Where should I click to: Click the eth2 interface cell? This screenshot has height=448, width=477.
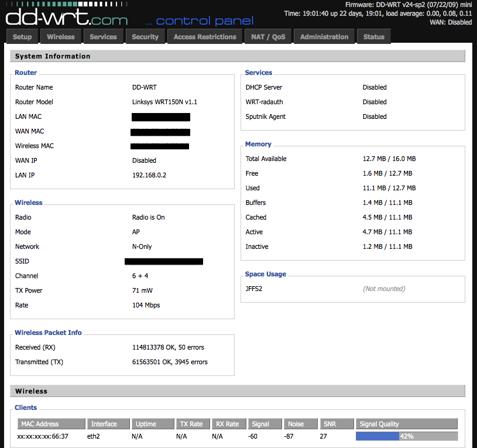click(94, 436)
